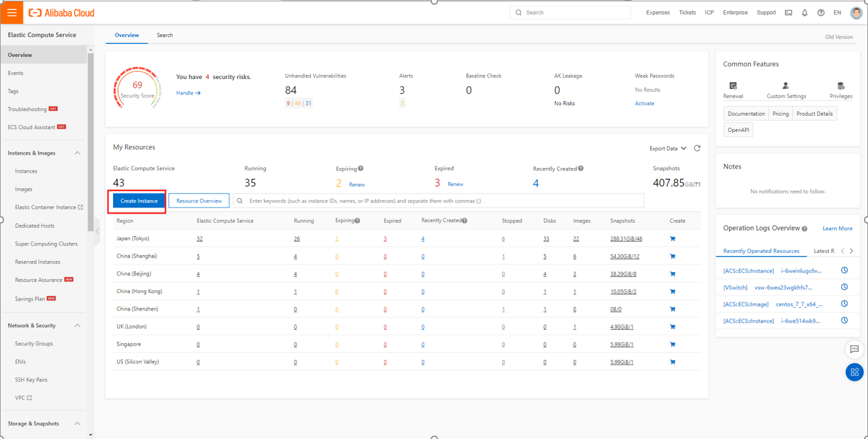
Task: Open the blue grid floating button
Action: 854,372
